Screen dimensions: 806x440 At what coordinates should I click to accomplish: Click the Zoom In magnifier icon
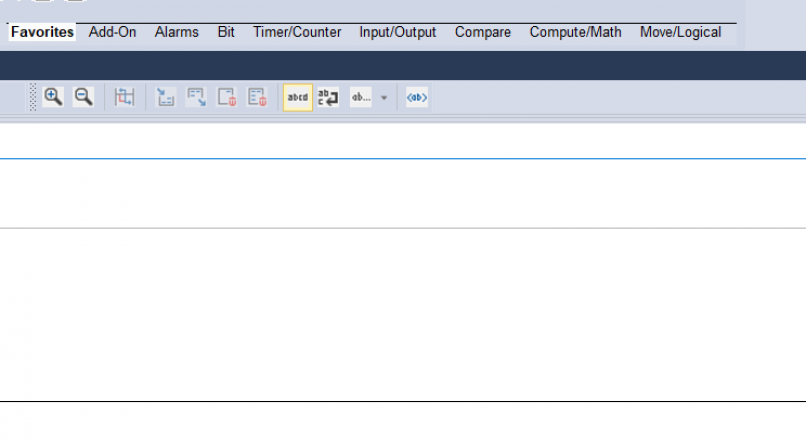53,97
